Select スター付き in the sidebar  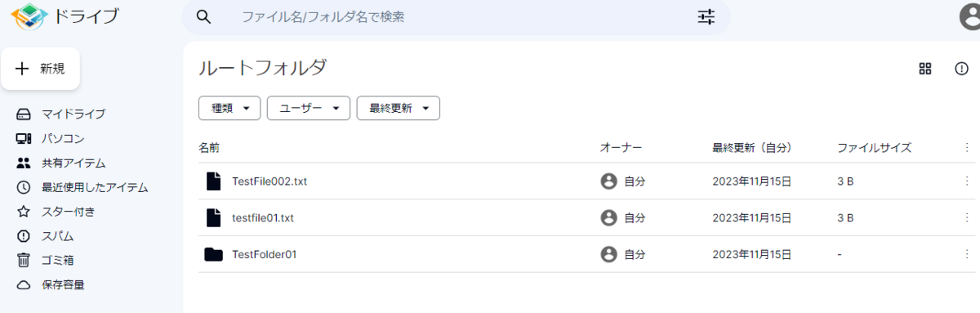click(x=56, y=212)
